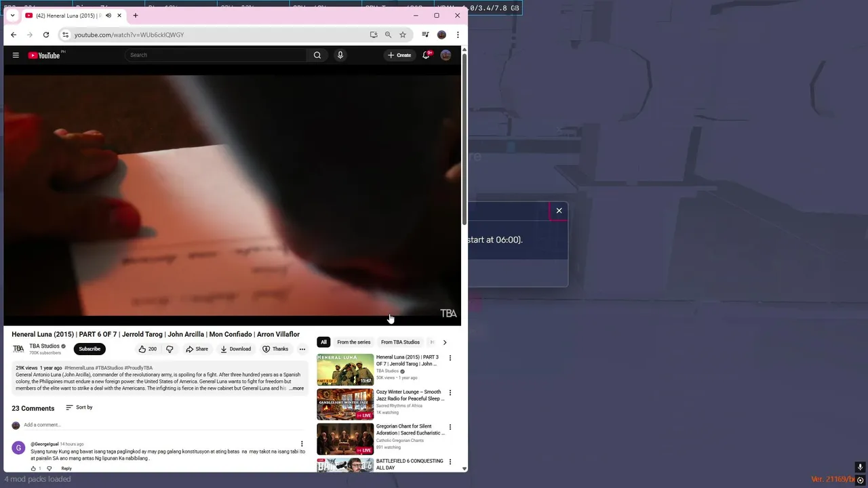This screenshot has width=868, height=488.
Task: Start voice search with the microphone icon
Action: 340,55
